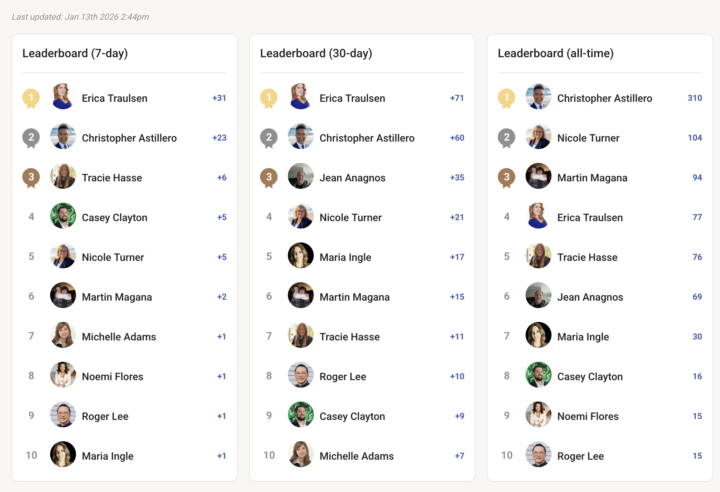Click the Last updated timestamp text
720x492 pixels.
[80, 17]
